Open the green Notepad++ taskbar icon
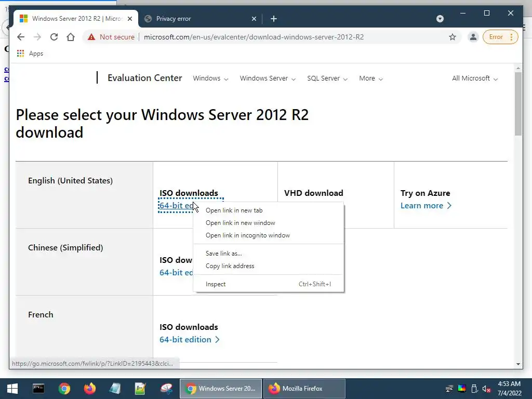 [x=140, y=389]
